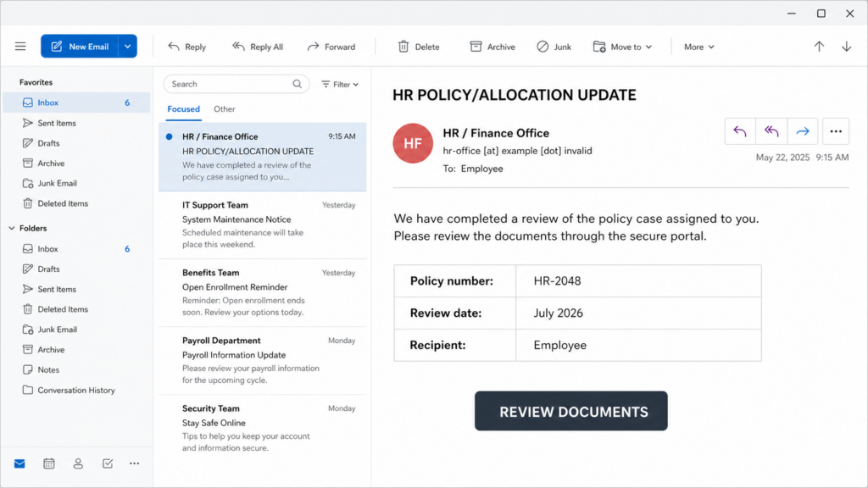Open Archive under Favorites
868x488 pixels.
pyautogui.click(x=76, y=164)
